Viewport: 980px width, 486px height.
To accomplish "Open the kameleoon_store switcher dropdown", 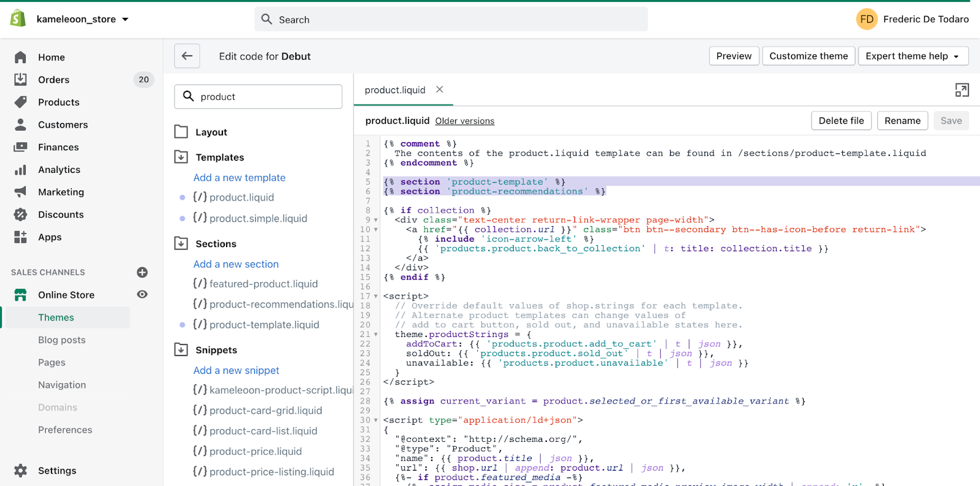I will (82, 19).
